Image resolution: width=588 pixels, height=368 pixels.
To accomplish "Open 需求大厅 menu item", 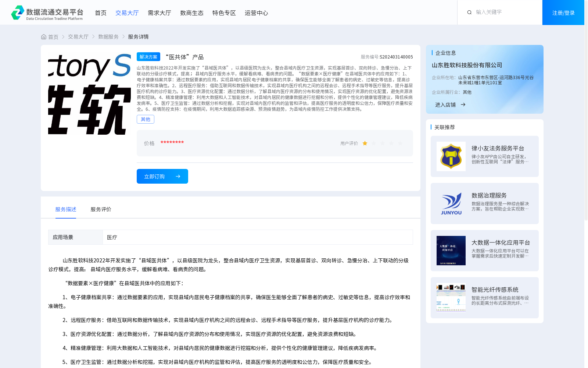I will pyautogui.click(x=159, y=13).
